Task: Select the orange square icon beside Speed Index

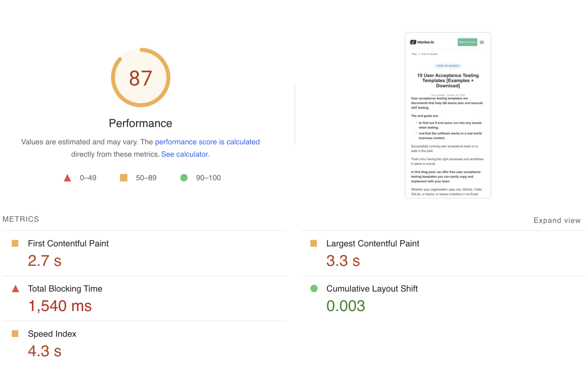Action: point(15,334)
